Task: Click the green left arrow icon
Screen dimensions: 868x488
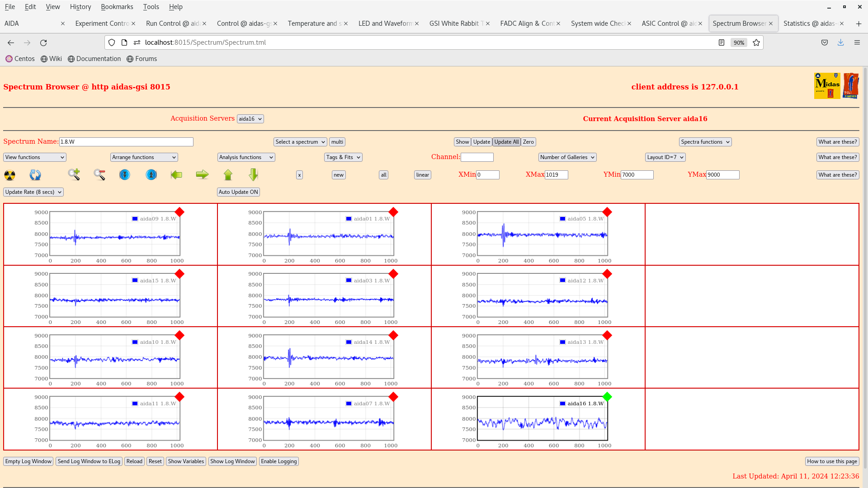Action: [176, 174]
